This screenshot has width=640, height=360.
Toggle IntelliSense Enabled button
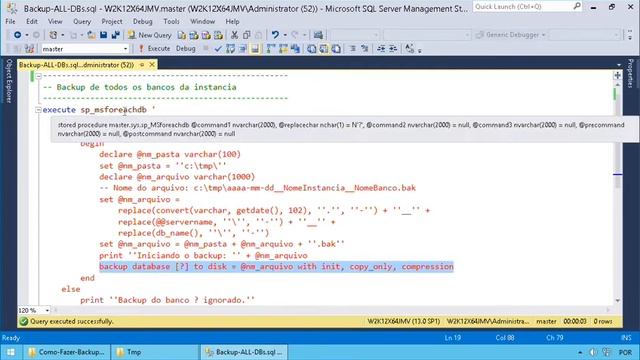pyautogui.click(x=255, y=49)
